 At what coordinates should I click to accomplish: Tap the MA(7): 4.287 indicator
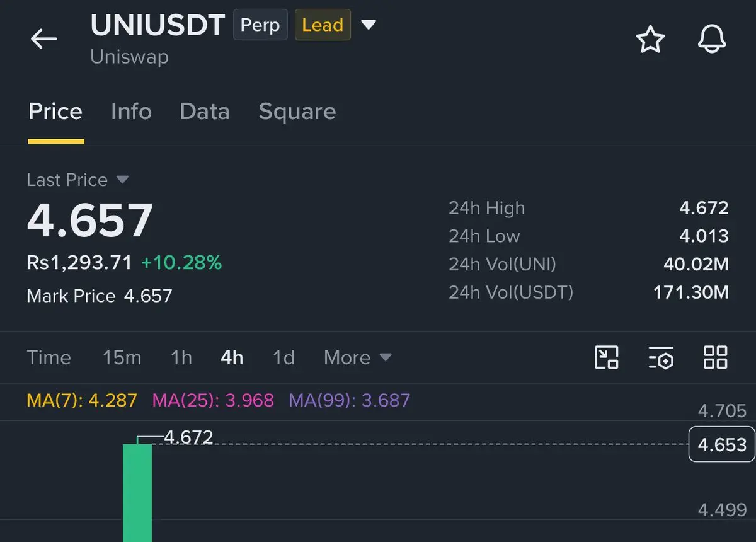click(82, 400)
